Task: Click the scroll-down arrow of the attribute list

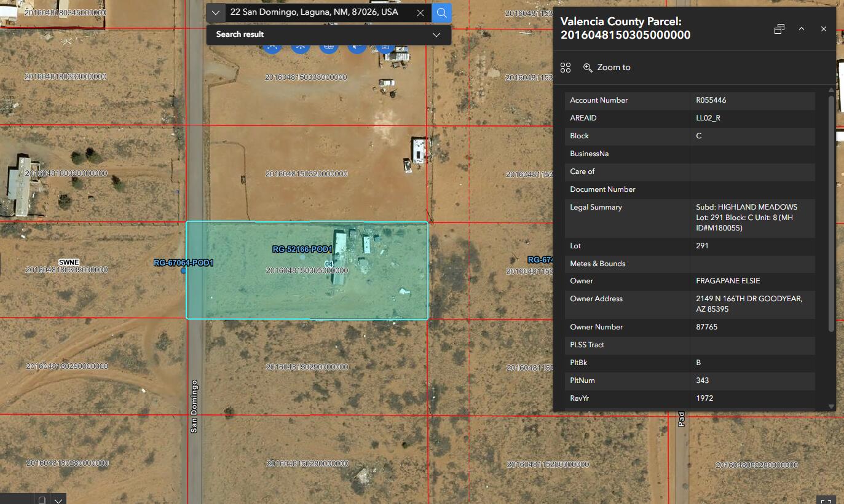Action: pyautogui.click(x=832, y=406)
